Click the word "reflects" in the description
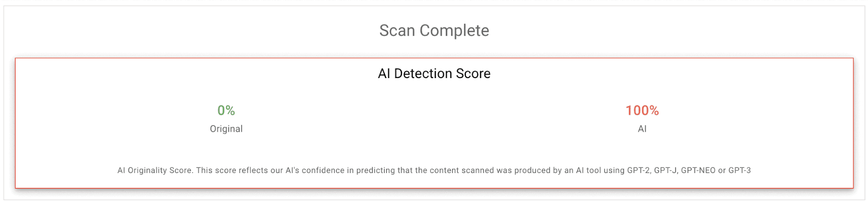The width and height of the screenshot is (868, 203). [x=253, y=170]
